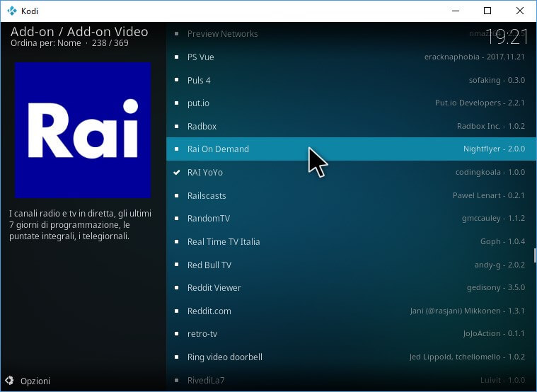
Task: Click the eracknaphobia - 2017.11.21 text
Action: [x=474, y=57]
